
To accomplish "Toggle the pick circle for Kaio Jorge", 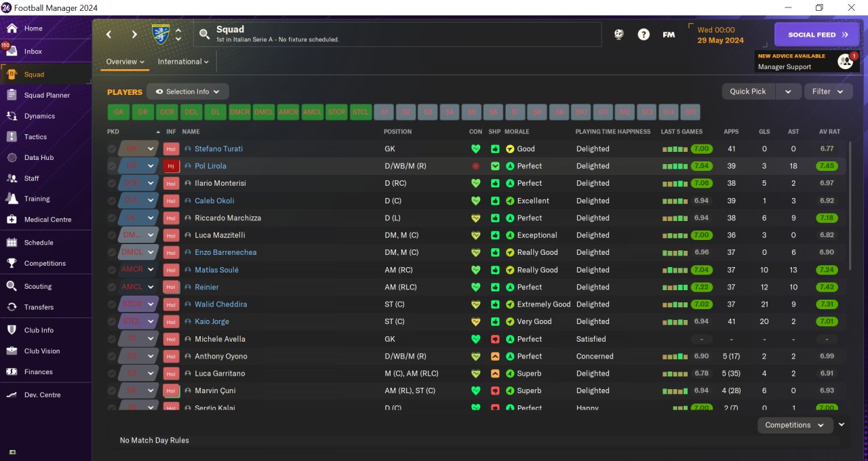I will 112,321.
